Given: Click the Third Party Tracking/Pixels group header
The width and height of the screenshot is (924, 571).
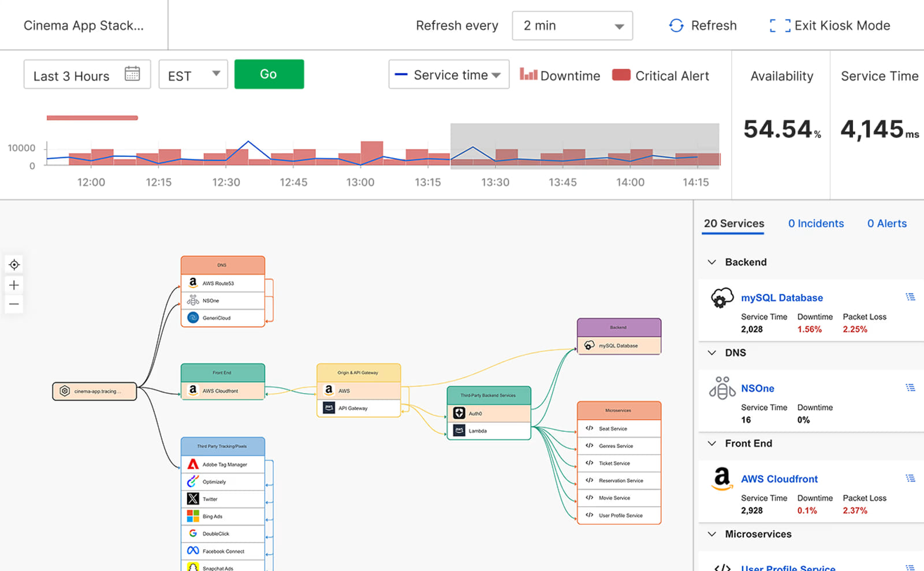Looking at the screenshot, I should [223, 446].
